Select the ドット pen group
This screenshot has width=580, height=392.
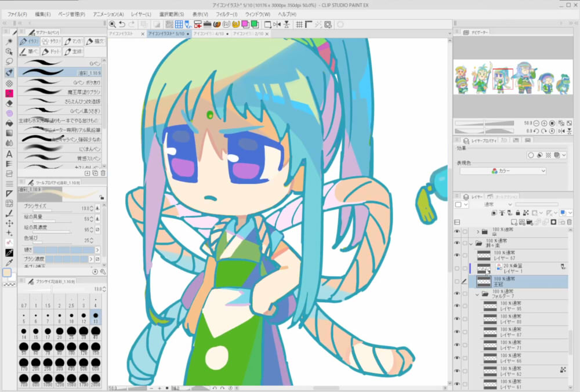click(x=52, y=52)
